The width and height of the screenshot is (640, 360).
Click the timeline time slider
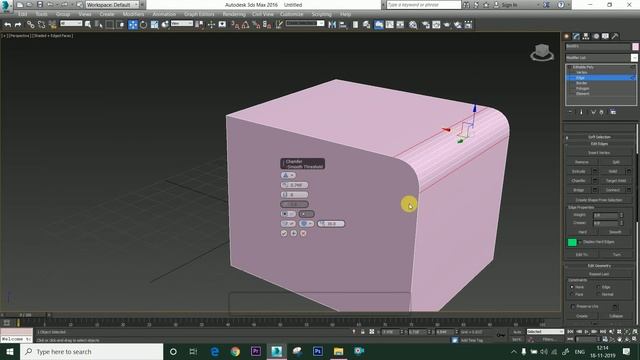pyautogui.click(x=25, y=315)
